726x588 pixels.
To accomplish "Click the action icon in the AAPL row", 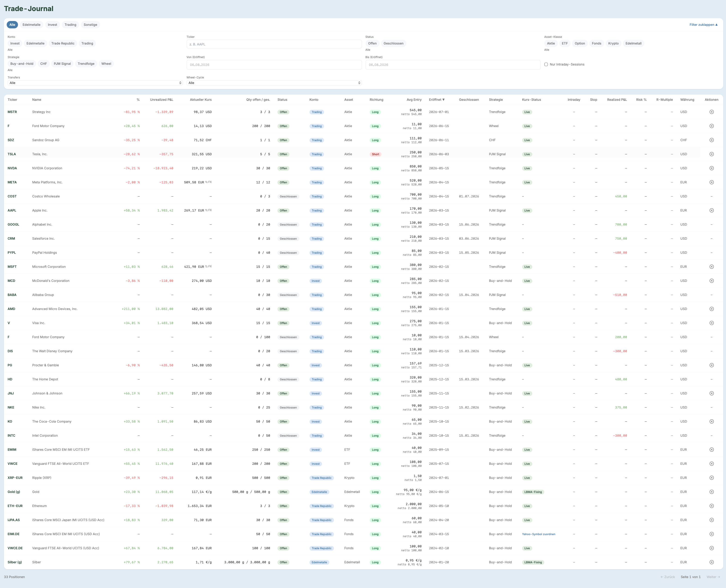I will pos(711,210).
